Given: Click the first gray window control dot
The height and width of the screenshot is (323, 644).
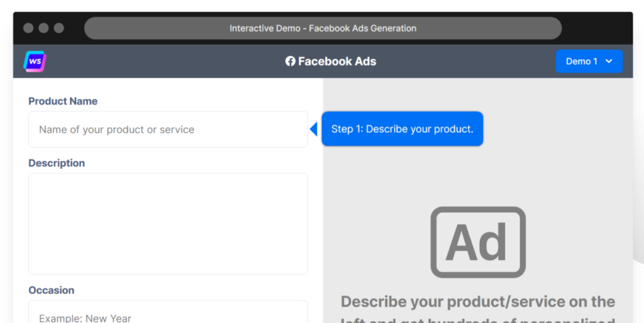Looking at the screenshot, I should coord(28,28).
